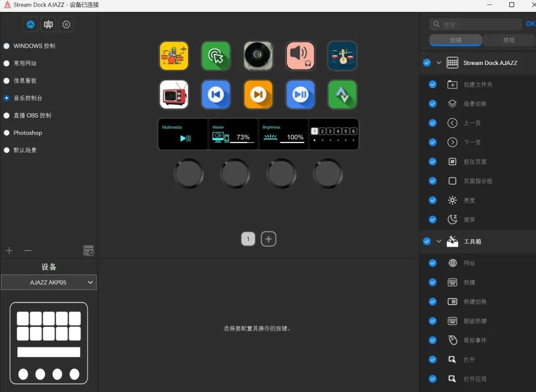Screen dimensions: 536x392
Task: Uncheck the Stream Dock AJAZZ group checkbox
Action: click(427, 63)
